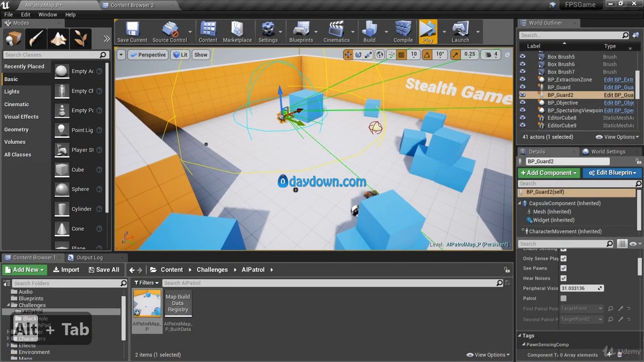Click the Add New button
This screenshot has width=644, height=362.
pos(25,269)
